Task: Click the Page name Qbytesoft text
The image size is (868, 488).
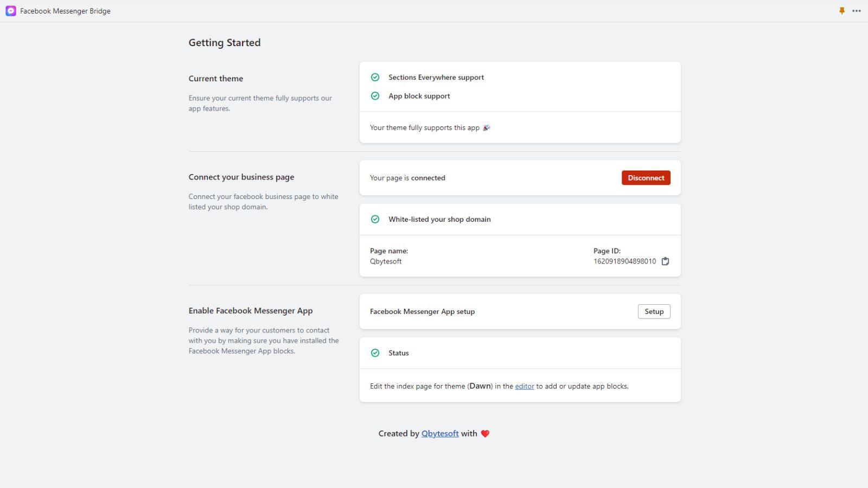Action: (x=386, y=261)
